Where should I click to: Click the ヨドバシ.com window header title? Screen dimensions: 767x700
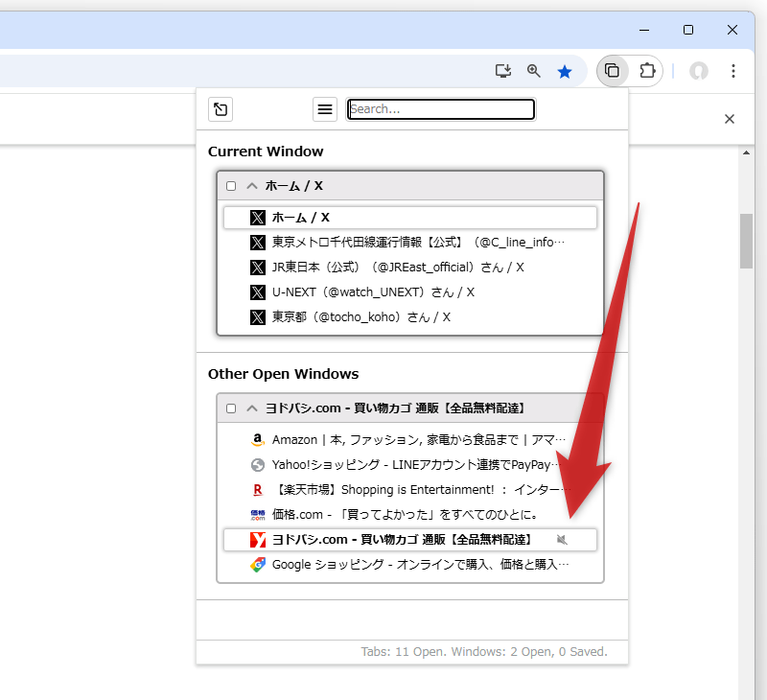[x=395, y=408]
